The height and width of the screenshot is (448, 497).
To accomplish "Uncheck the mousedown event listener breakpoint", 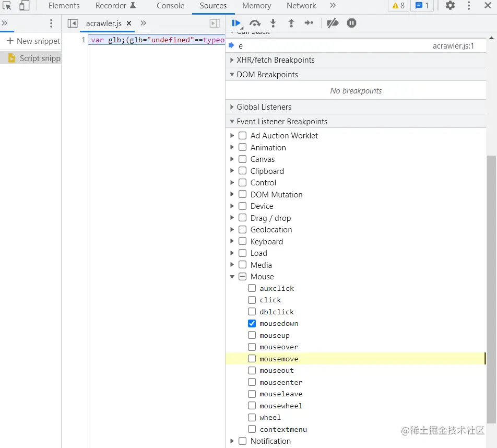I will pos(252,323).
